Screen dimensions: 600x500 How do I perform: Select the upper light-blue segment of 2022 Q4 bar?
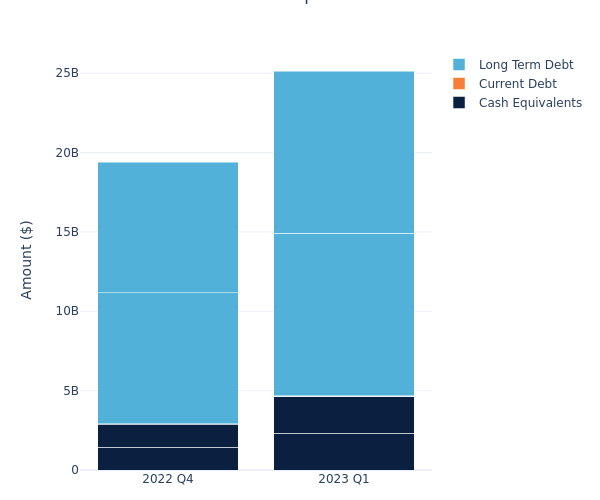pyautogui.click(x=168, y=227)
